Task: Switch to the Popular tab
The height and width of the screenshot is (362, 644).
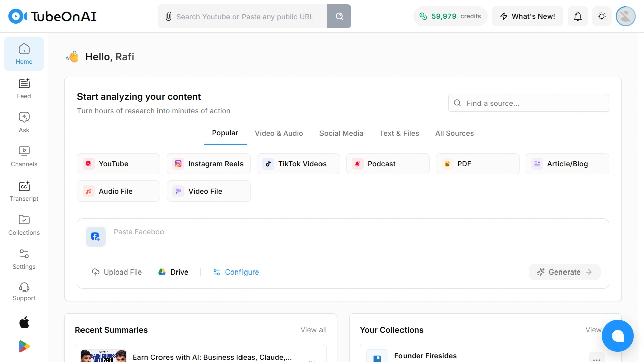Action: pyautogui.click(x=225, y=133)
